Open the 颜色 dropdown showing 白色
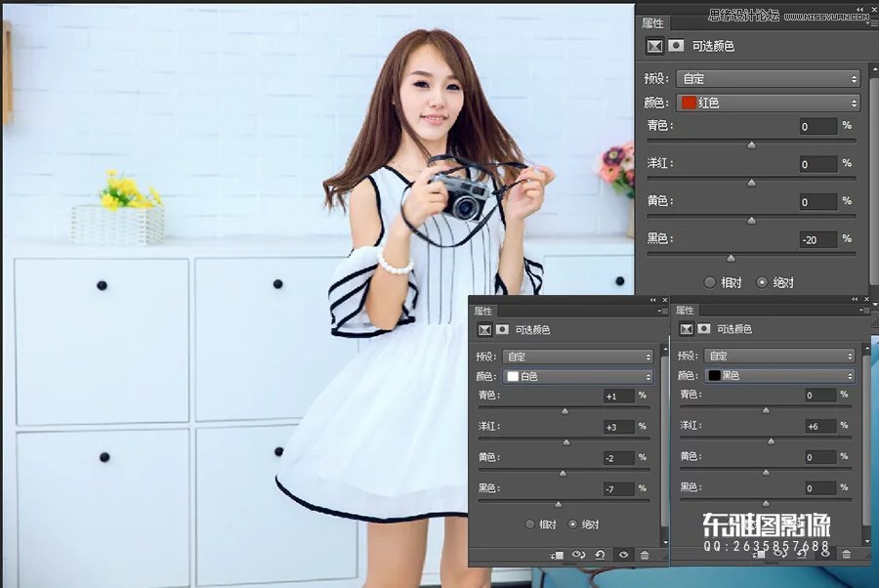The image size is (879, 588). tap(578, 376)
